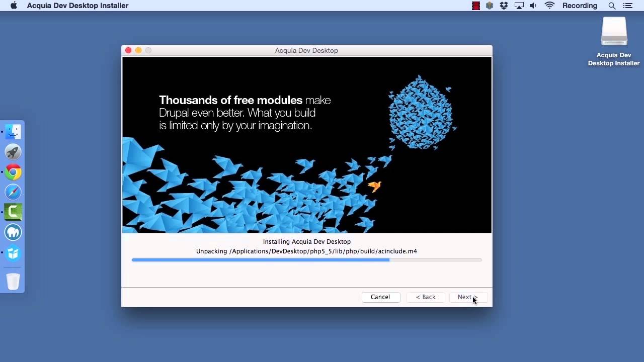The image size is (644, 362).
Task: Click the red filmstrip recorder menu bar icon
Action: tap(475, 6)
